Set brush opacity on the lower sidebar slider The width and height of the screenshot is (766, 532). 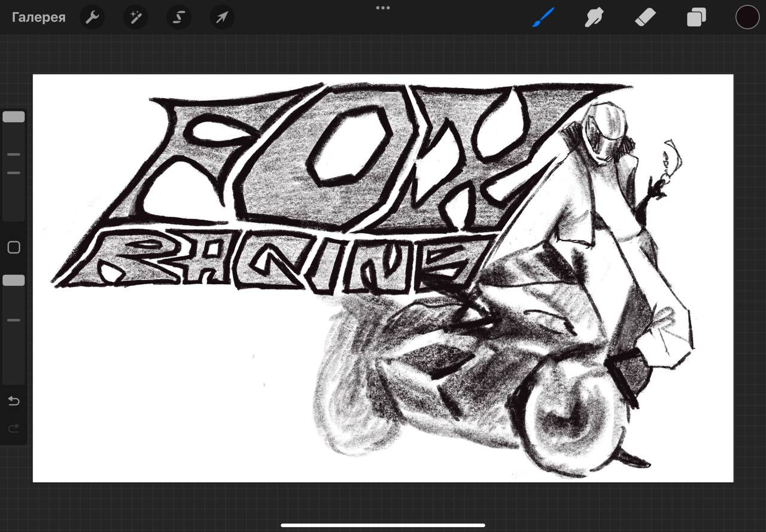14,329
